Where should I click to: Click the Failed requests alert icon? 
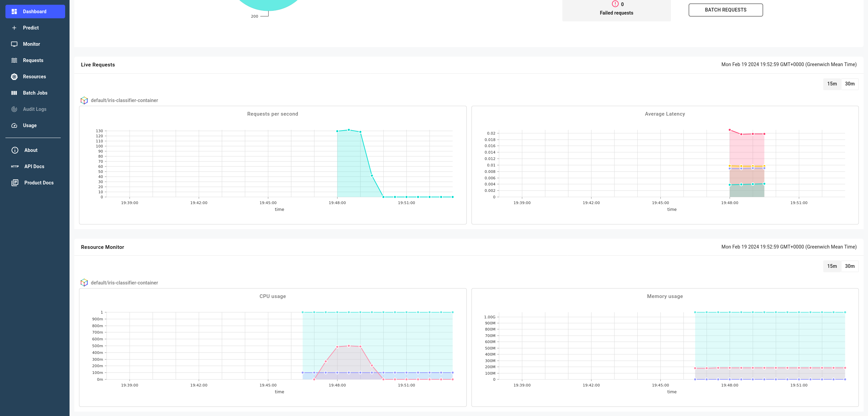(x=615, y=4)
